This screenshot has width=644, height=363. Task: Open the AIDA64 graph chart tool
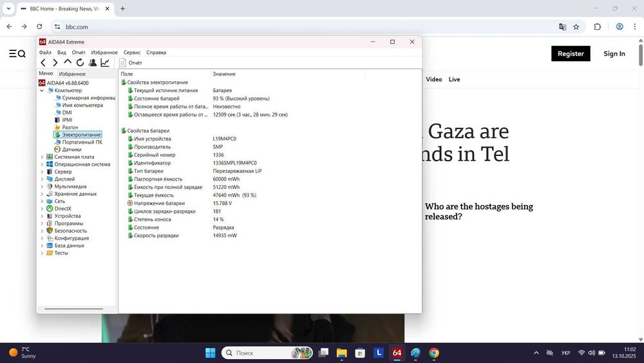pos(105,63)
